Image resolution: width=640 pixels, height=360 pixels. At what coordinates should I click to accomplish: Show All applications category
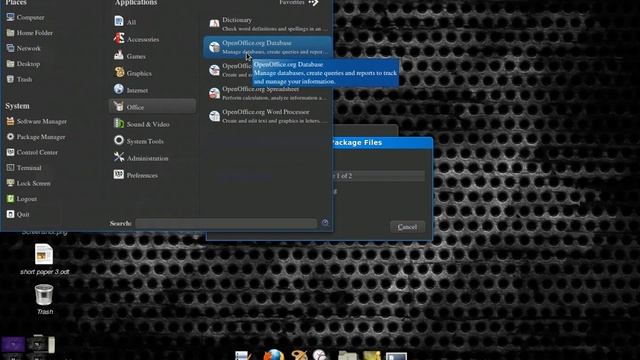pos(153,22)
